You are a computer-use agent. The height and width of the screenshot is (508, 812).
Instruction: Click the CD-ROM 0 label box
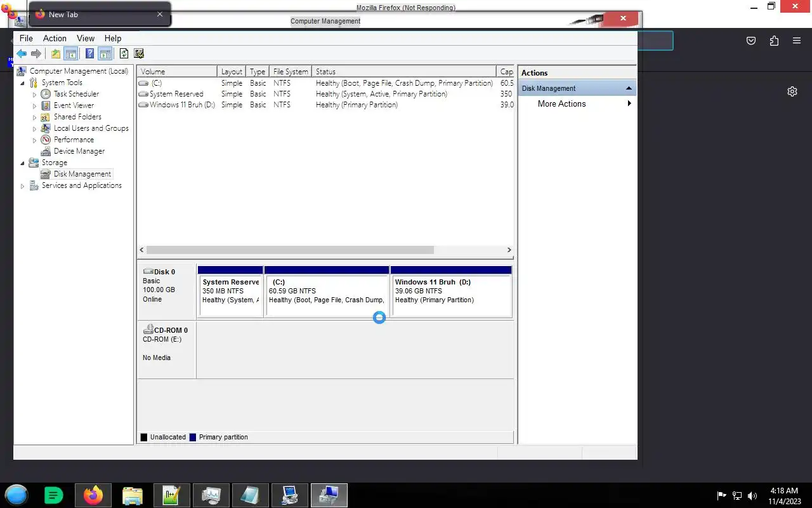(x=167, y=349)
